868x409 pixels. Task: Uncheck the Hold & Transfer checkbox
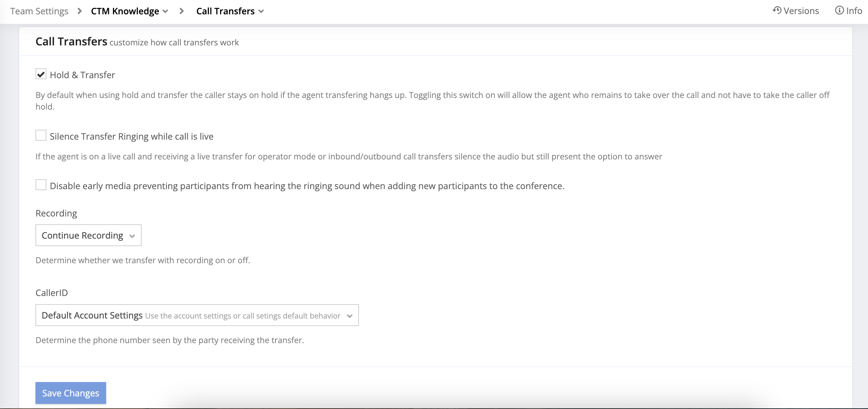point(41,74)
